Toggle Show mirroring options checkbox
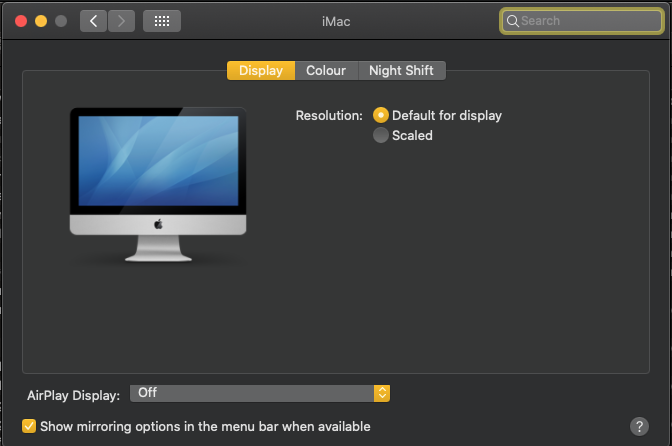Viewport: 672px width, 446px height. [29, 426]
